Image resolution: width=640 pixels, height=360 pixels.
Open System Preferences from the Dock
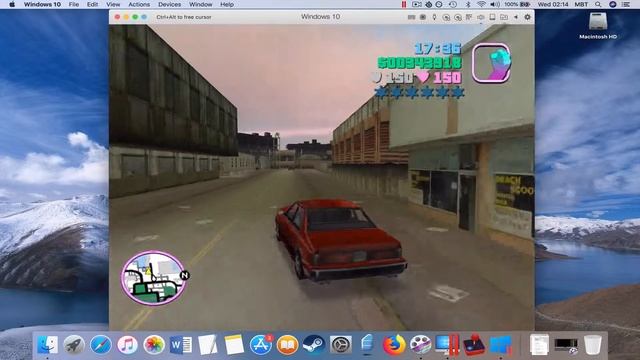coord(340,345)
